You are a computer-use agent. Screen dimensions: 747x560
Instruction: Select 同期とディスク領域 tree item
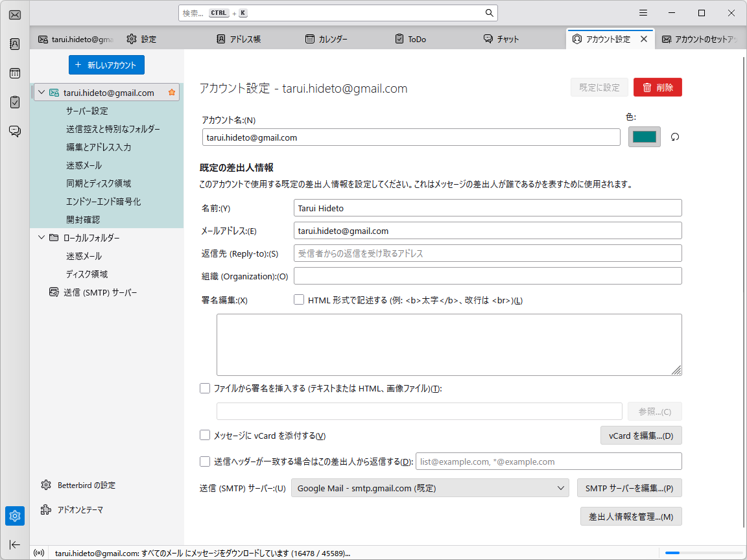99,183
